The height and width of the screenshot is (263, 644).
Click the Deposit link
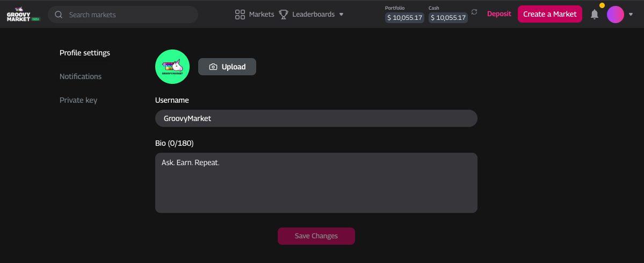(499, 14)
